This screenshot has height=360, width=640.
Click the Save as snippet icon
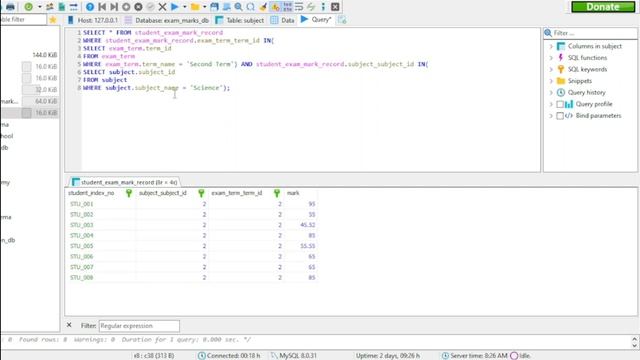227,7
